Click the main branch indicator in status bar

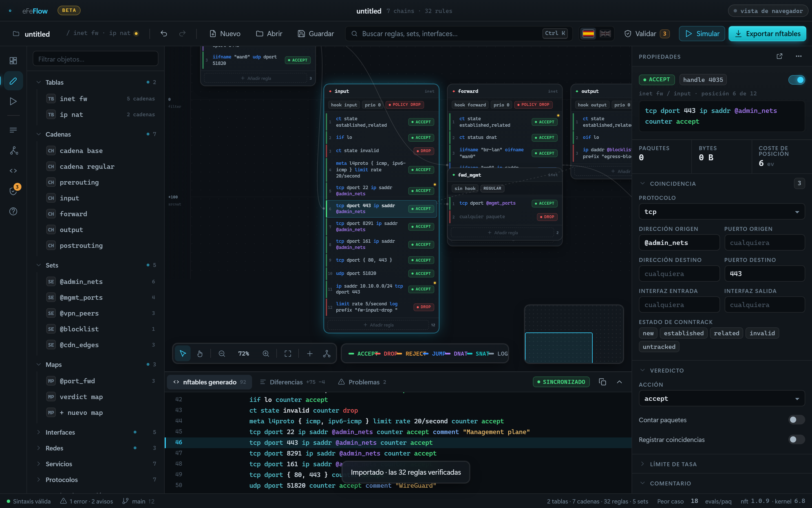pyautogui.click(x=138, y=501)
